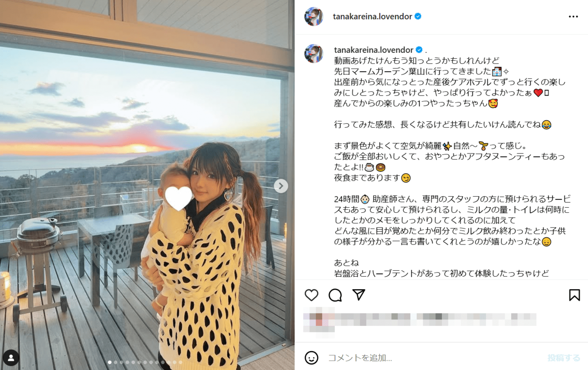Click the blurred likes count line
The image size is (588, 370).
(x=420, y=317)
